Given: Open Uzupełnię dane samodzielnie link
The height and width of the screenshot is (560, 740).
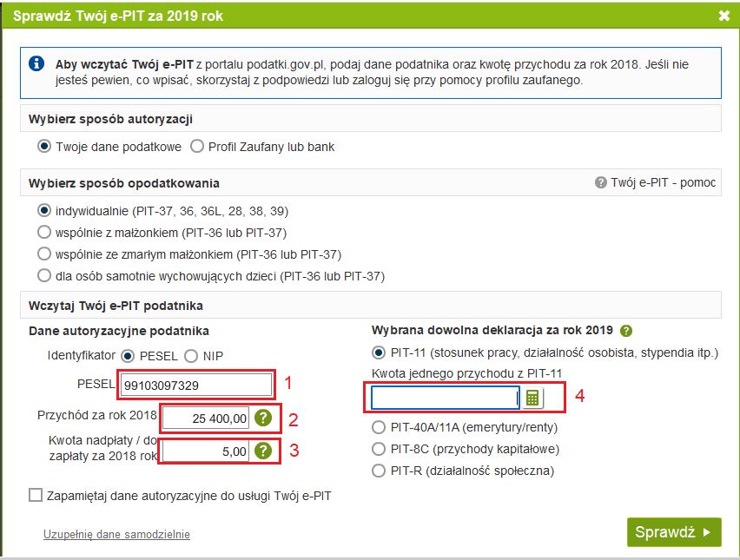Looking at the screenshot, I should (x=116, y=535).
